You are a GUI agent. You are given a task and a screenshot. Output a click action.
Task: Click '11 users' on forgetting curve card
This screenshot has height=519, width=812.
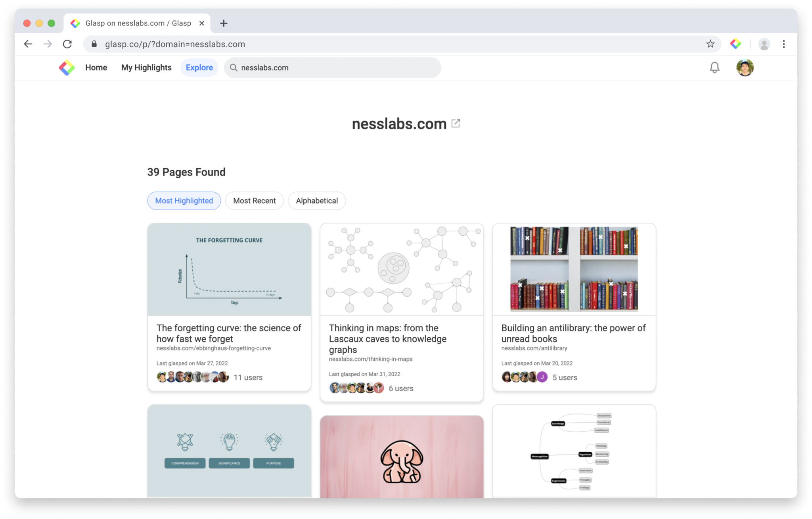click(248, 377)
